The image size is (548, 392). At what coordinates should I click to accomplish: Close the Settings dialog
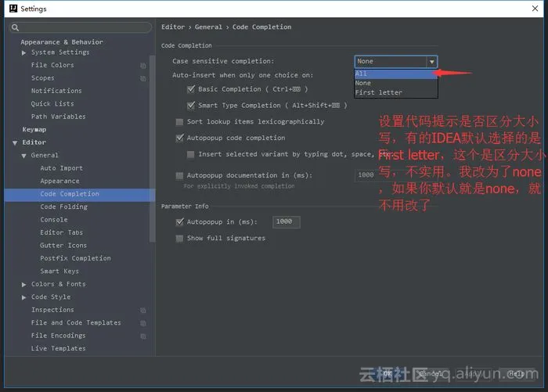[x=535, y=9]
